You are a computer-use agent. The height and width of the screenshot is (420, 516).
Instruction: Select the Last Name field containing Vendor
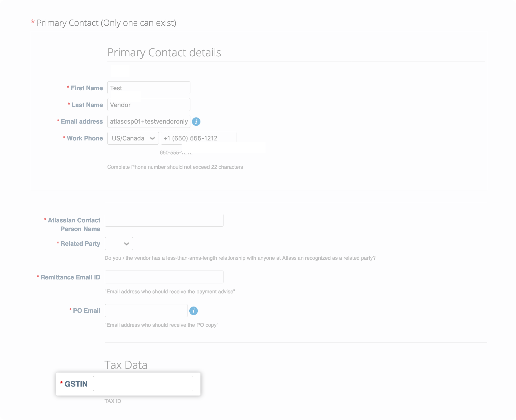[x=149, y=104]
